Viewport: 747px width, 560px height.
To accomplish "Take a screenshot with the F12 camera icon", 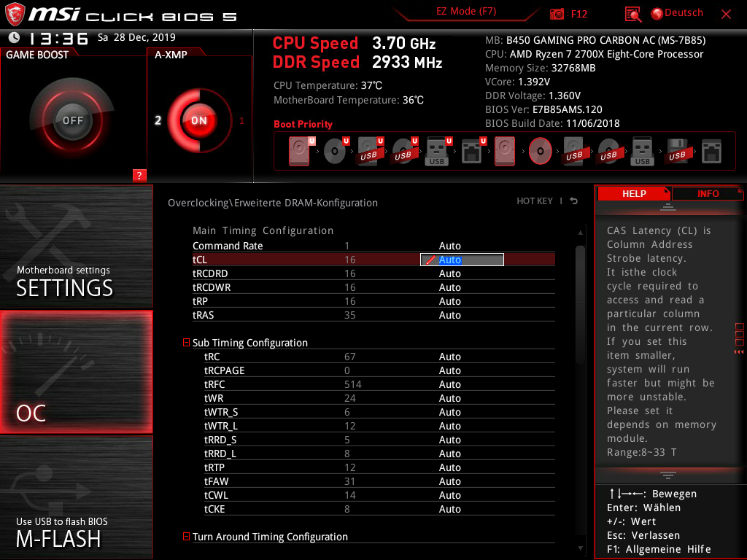I will (x=557, y=14).
